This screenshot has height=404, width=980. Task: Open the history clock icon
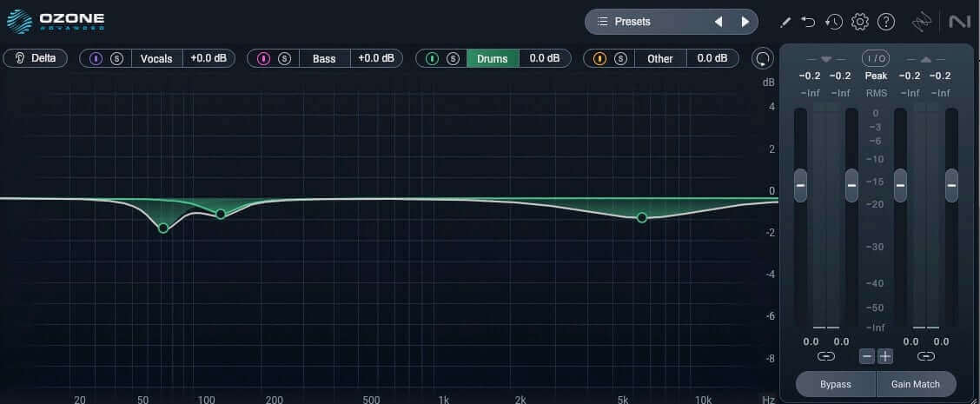(834, 23)
